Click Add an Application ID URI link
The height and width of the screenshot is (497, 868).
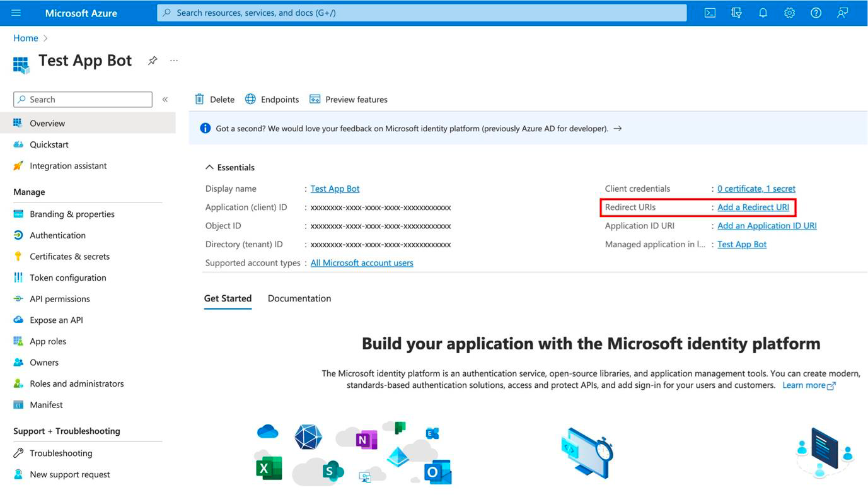[767, 226]
